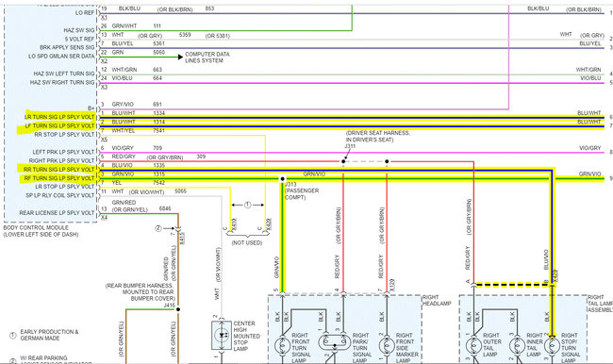Click the J313 splice dot on the green wire
Viewport: 613px width, 364px height.
pyautogui.click(x=282, y=178)
